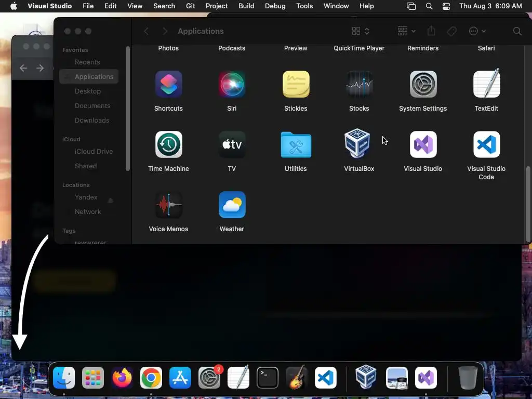Click the Edit Tags toolbar icon
Image resolution: width=532 pixels, height=399 pixels.
[451, 31]
